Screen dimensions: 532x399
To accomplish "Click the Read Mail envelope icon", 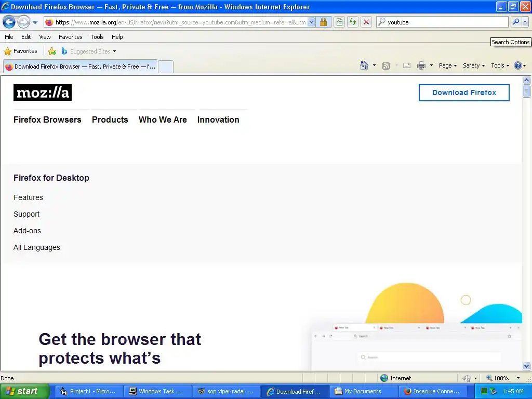I will tap(407, 65).
